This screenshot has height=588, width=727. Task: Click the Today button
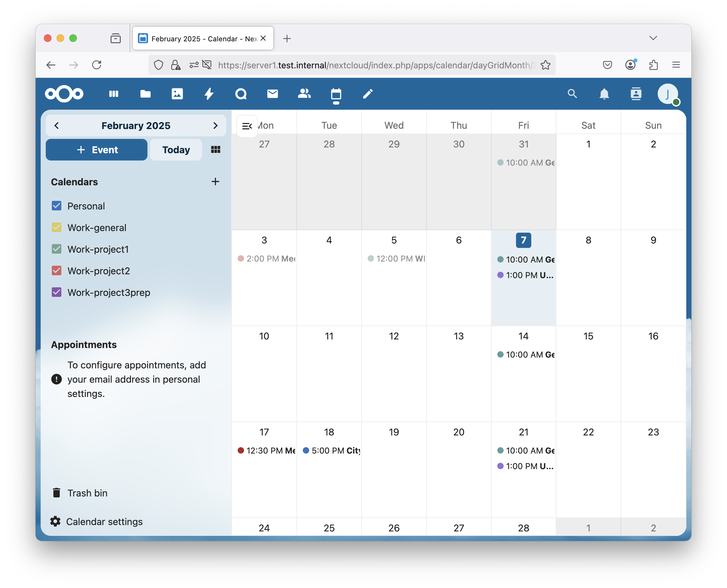tap(176, 150)
